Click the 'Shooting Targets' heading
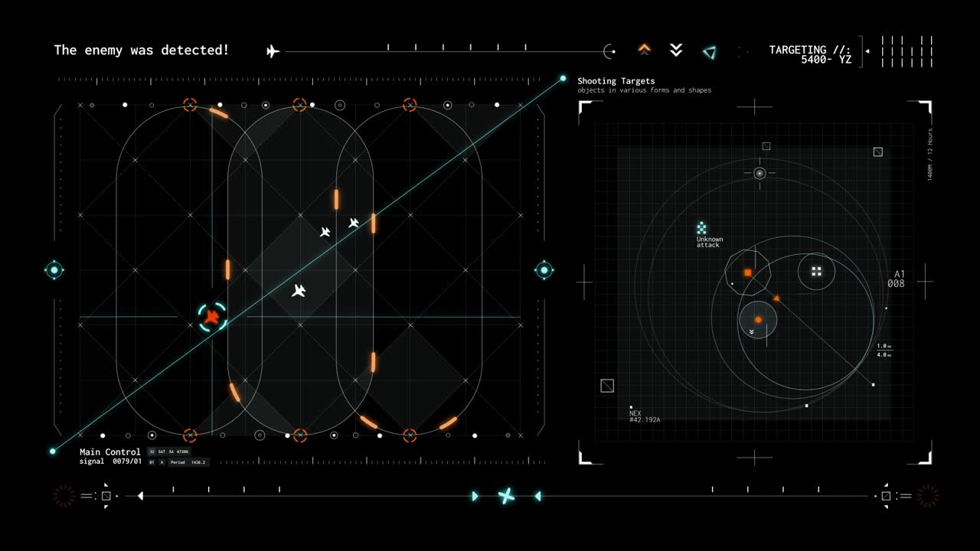980x551 pixels. [616, 81]
